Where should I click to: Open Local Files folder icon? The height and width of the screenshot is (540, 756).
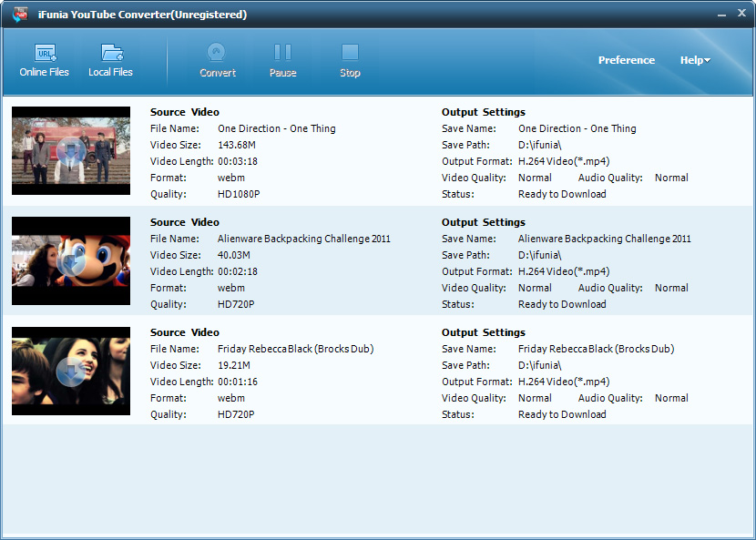point(112,53)
